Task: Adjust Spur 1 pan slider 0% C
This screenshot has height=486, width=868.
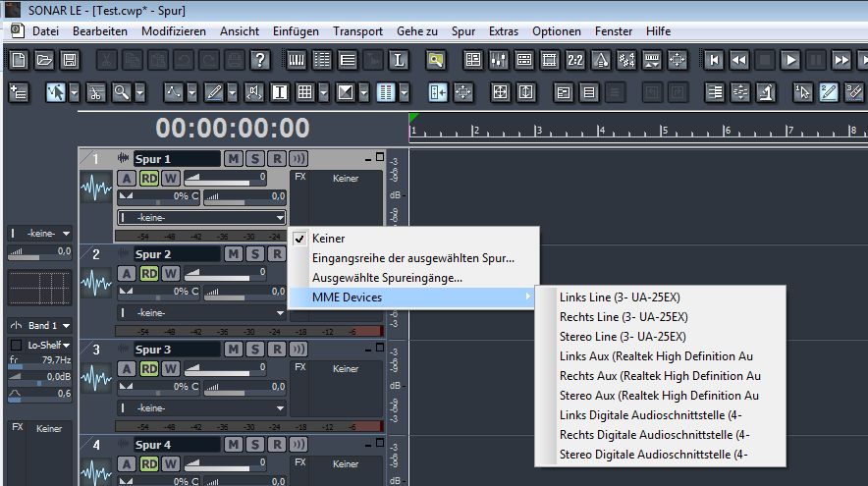Action: (x=158, y=197)
